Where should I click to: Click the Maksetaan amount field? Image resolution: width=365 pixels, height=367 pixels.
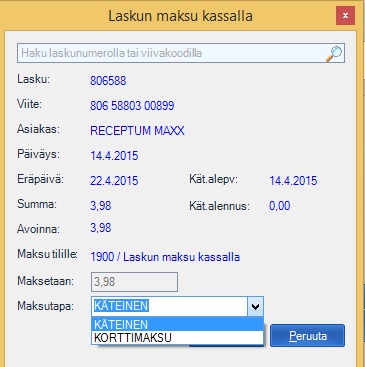pos(134,282)
